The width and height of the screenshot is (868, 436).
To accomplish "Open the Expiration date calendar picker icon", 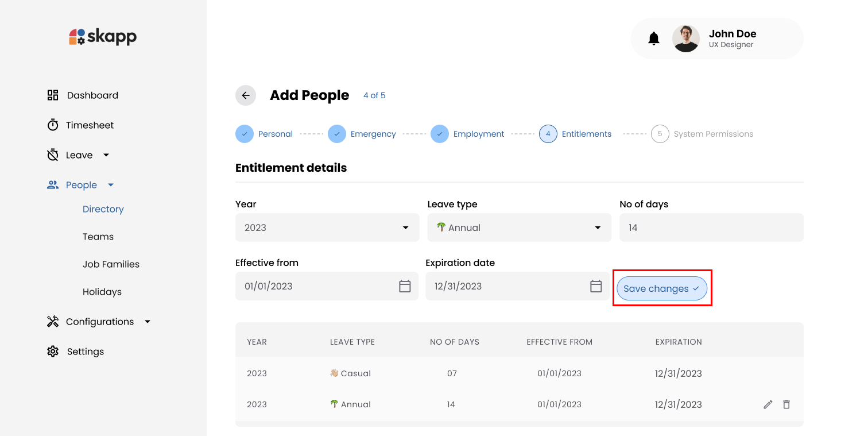I will point(595,285).
